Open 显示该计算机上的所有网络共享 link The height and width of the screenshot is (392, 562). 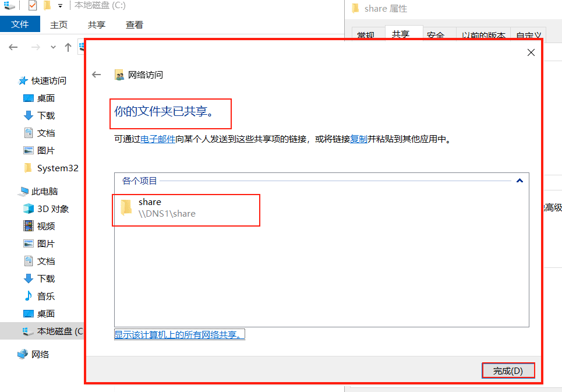[179, 335]
